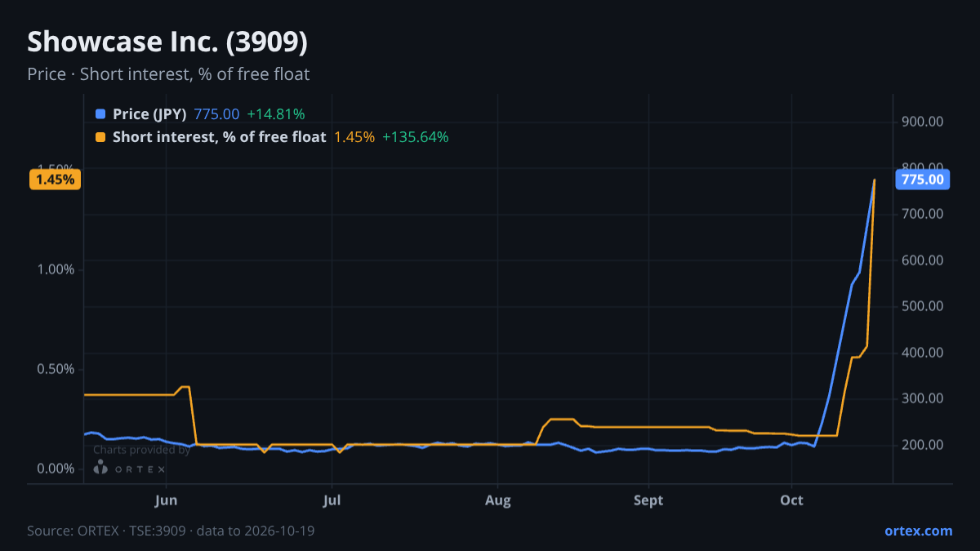Open the ortex.com link
Viewport: 980px width, 551px height.
pos(919,531)
